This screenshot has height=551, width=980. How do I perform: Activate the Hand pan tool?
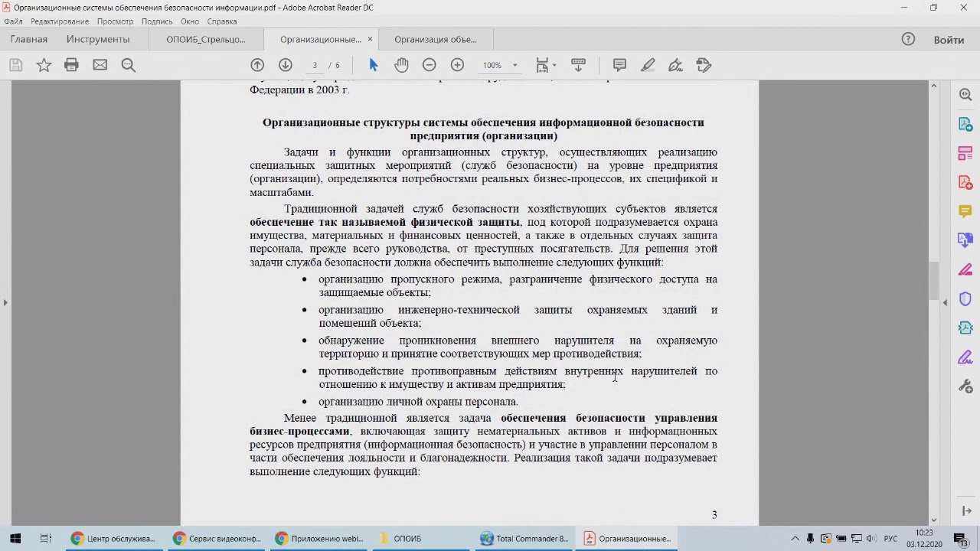pos(401,65)
